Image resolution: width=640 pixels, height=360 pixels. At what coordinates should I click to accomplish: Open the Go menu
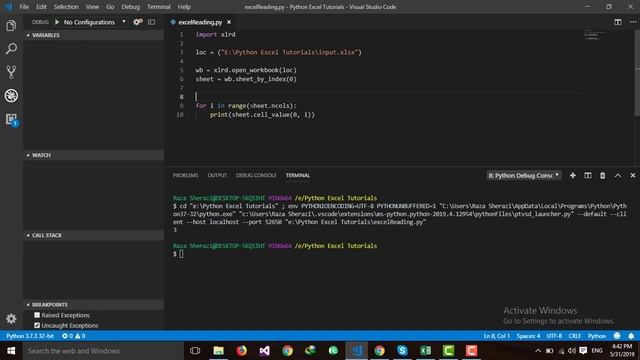coord(110,7)
